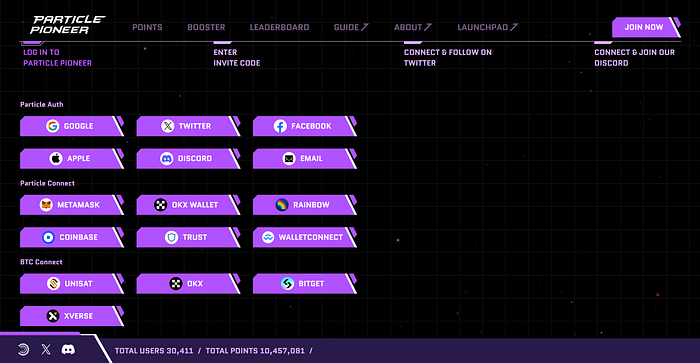
Task: Sign in with the Google button
Action: pyautogui.click(x=71, y=126)
